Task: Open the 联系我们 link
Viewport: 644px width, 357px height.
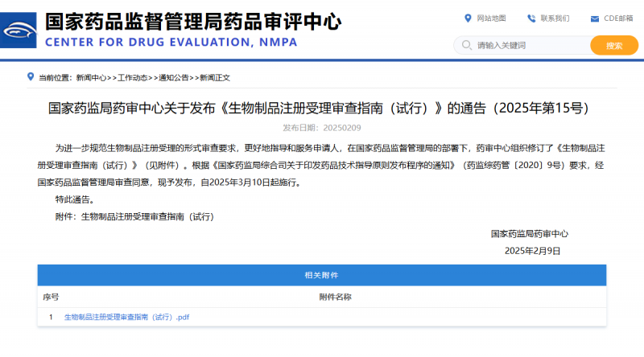Action: (555, 18)
